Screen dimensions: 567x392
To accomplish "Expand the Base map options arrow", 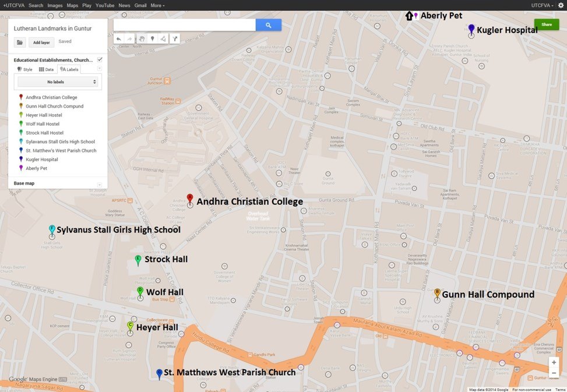I will point(100,185).
